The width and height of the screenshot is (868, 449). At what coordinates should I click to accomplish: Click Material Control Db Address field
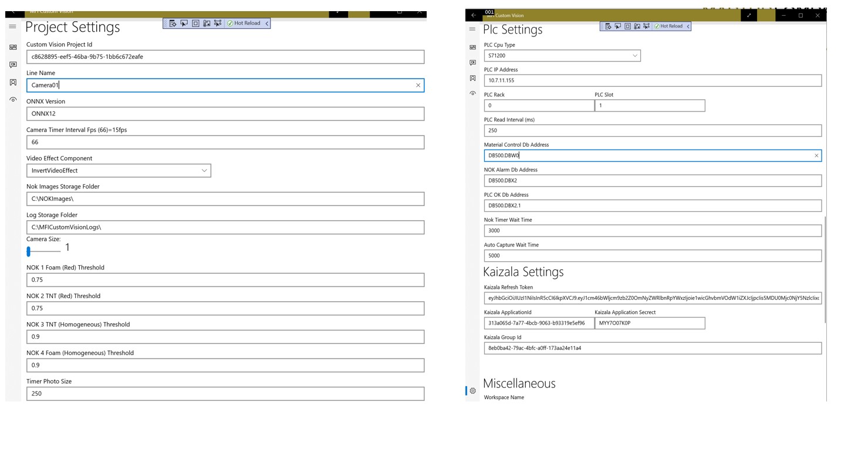click(x=653, y=156)
